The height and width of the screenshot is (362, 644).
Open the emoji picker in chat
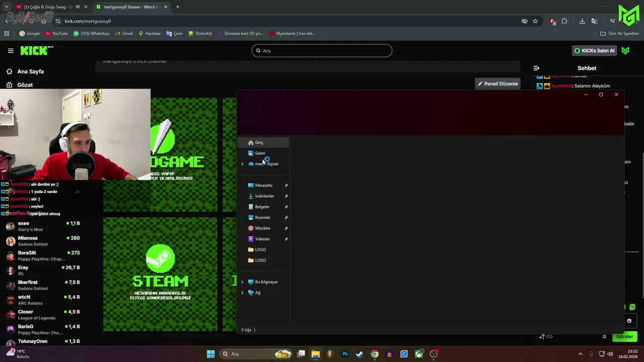[629, 321]
